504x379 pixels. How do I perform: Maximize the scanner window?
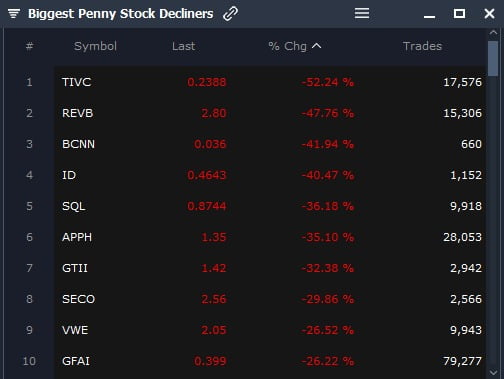click(x=459, y=14)
